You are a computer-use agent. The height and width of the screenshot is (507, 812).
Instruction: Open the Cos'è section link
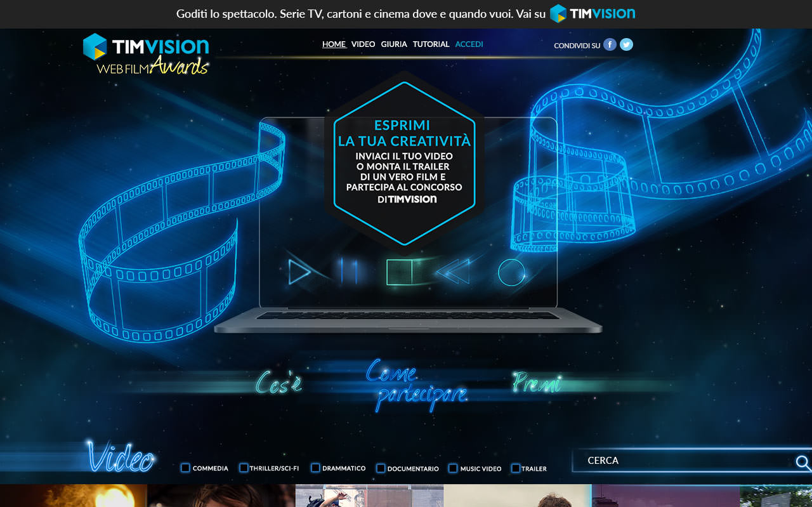click(x=279, y=383)
